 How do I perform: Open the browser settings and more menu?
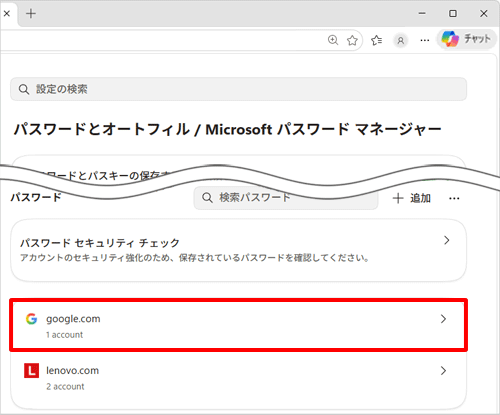coord(425,41)
